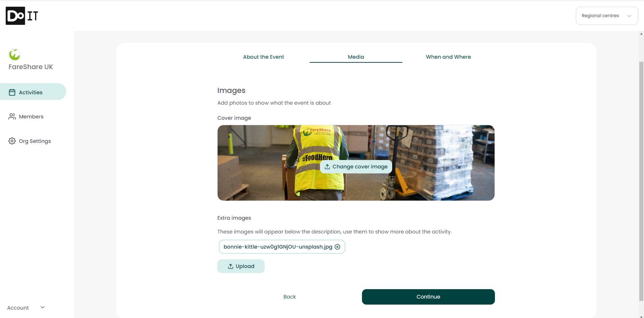This screenshot has width=644, height=318.
Task: Click the Do IT logo
Action: [22, 16]
